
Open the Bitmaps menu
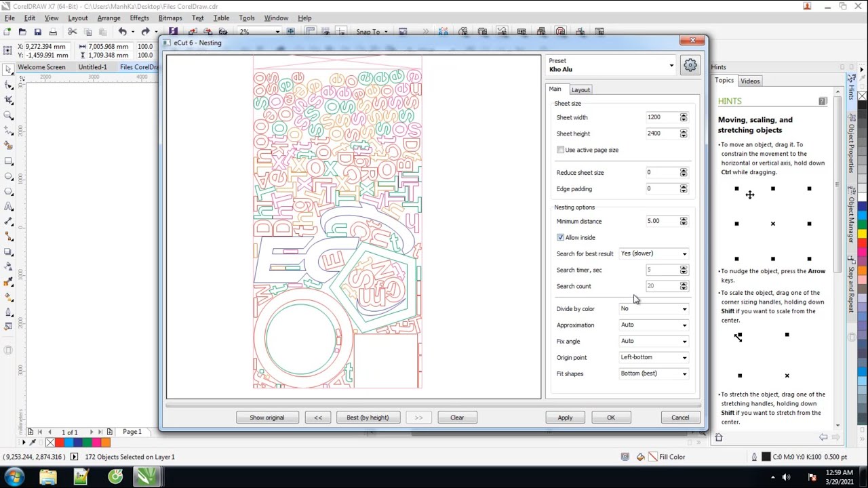(170, 18)
